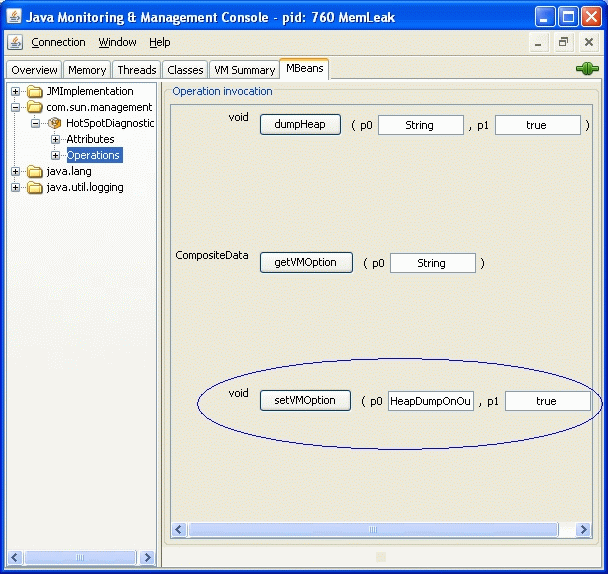Image resolution: width=608 pixels, height=574 pixels.
Task: Click the Java icon in the title bar
Action: point(14,16)
